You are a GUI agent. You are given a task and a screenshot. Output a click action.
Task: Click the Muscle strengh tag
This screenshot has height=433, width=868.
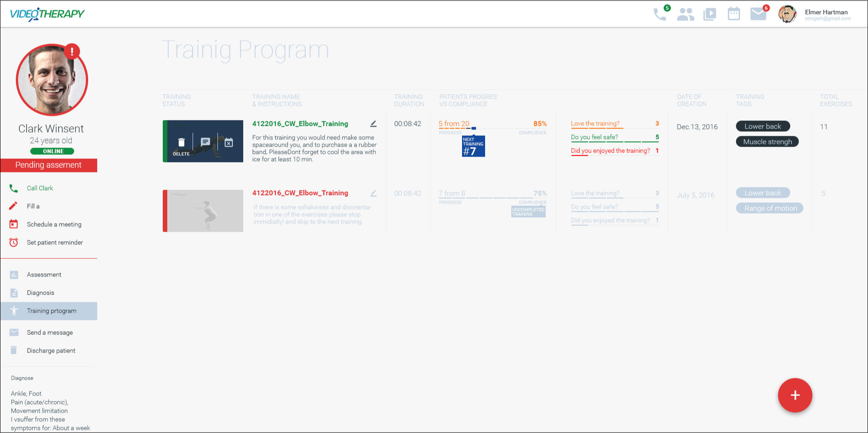click(x=767, y=142)
